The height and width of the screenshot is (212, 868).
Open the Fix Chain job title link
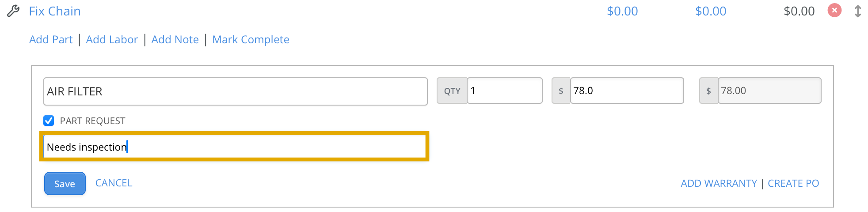(55, 11)
